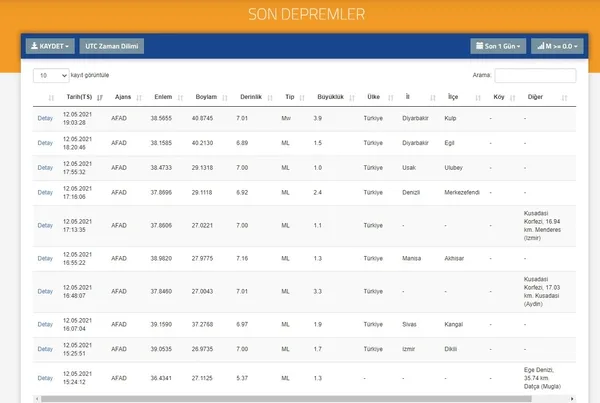Expand the Son 1 Gün time filter

(497, 46)
